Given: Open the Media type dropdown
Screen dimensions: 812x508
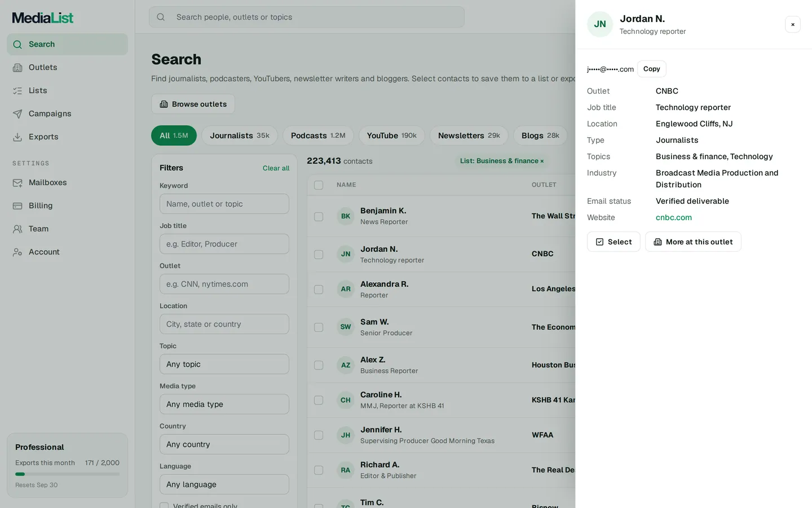Looking at the screenshot, I should 224,404.
